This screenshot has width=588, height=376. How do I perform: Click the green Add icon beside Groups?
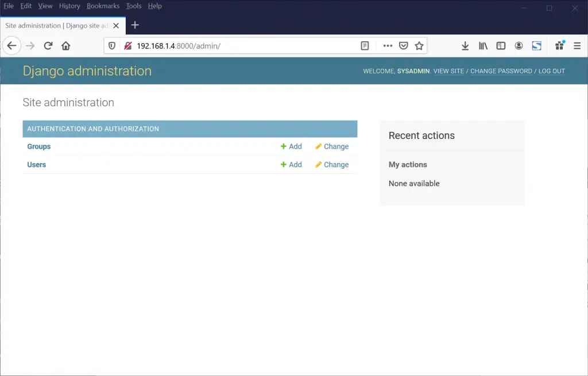284,146
